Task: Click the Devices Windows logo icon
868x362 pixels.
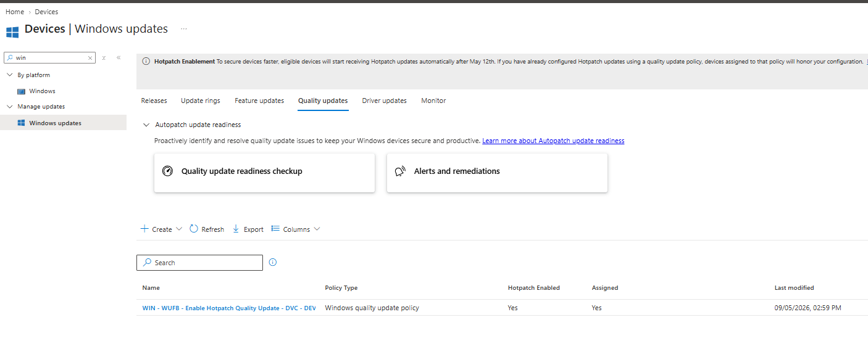Action: (x=12, y=32)
